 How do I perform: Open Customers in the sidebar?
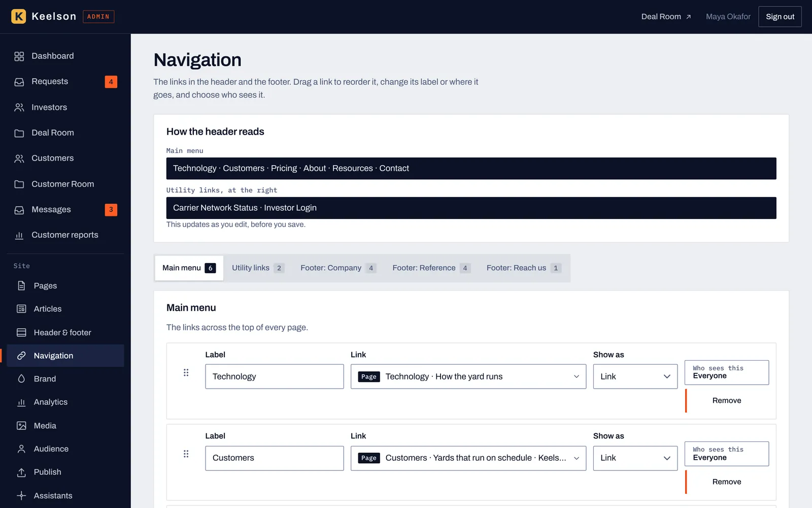[x=65, y=158]
